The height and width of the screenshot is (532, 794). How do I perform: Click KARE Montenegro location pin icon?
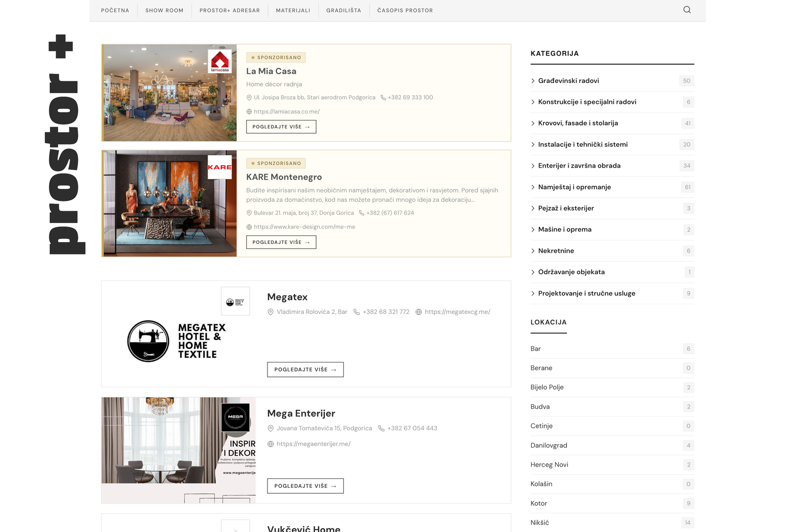[x=249, y=213]
